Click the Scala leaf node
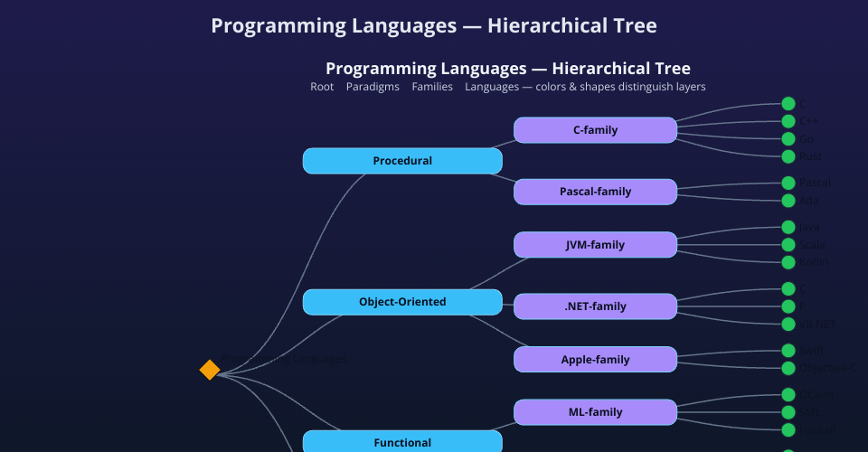 click(x=788, y=245)
